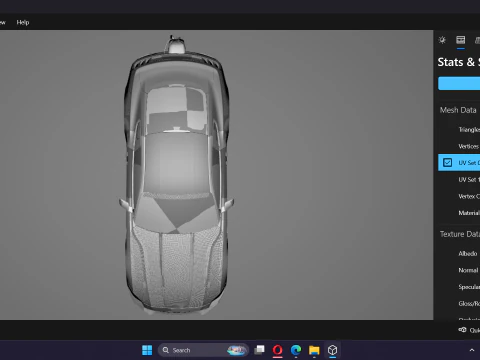Image resolution: width=480 pixels, height=360 pixels.
Task: Select the Material mesh data option
Action: tap(469, 213)
